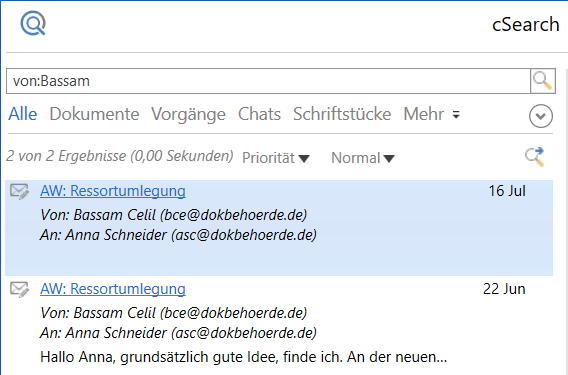The width and height of the screenshot is (568, 375).
Task: Click the magnifier search button
Action: pyautogui.click(x=543, y=81)
